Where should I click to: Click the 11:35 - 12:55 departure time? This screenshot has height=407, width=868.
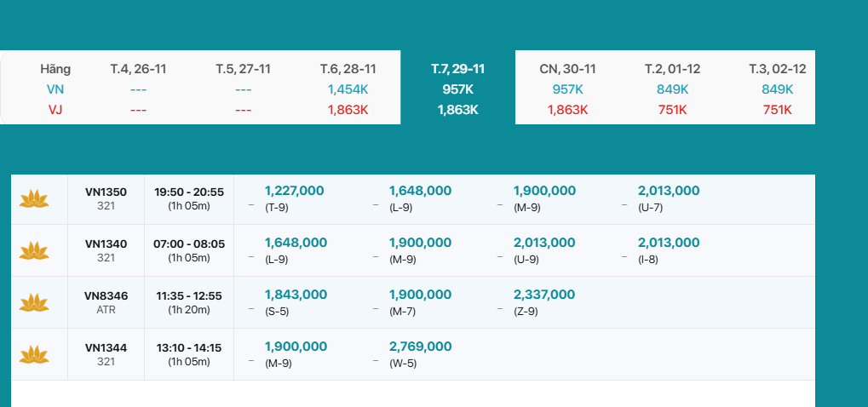[x=188, y=295]
